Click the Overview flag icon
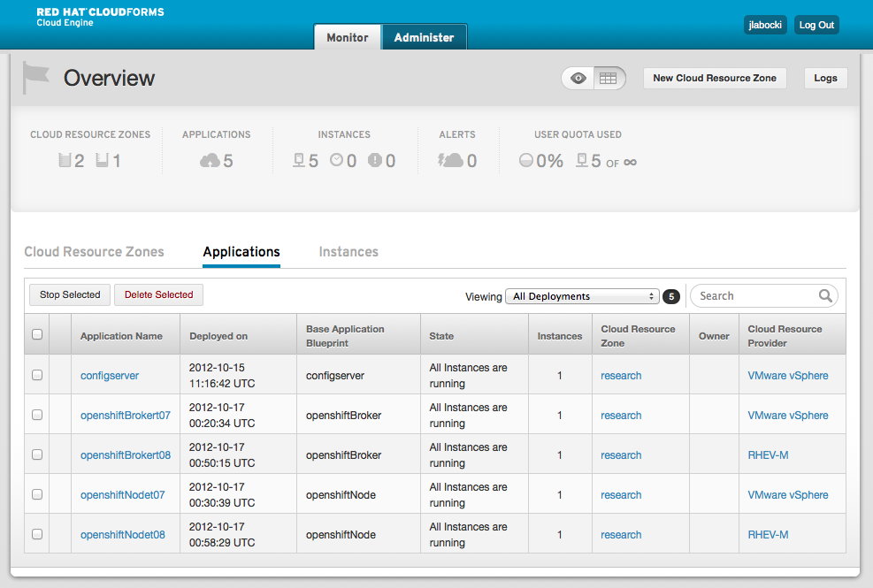 [36, 78]
